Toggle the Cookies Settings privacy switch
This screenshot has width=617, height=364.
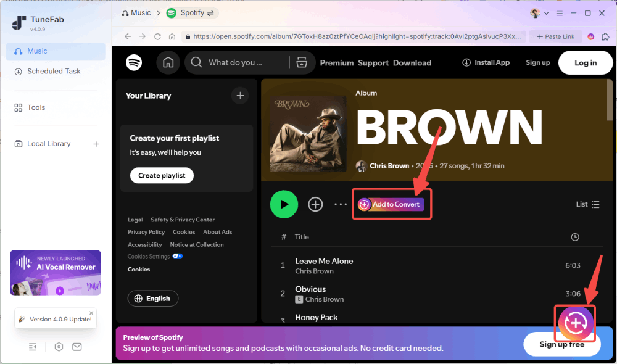[178, 256]
